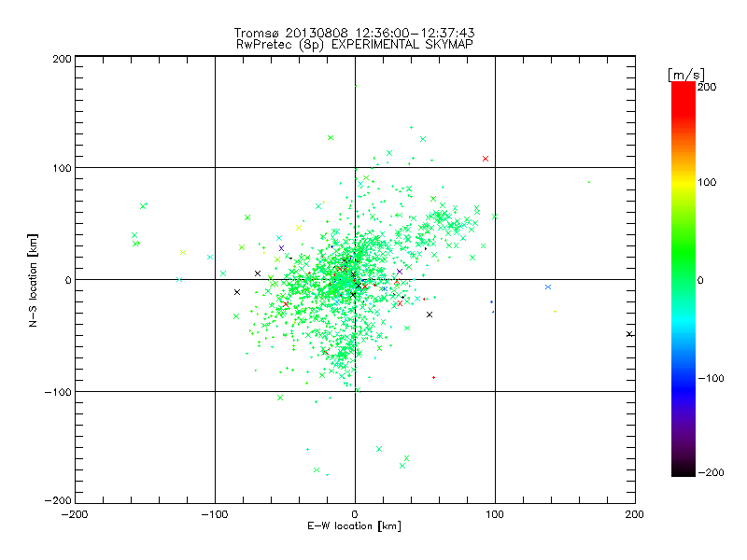Screen dimensions: 747x560
Task: Click the E-W axis tick label "0"
Action: tap(355, 515)
